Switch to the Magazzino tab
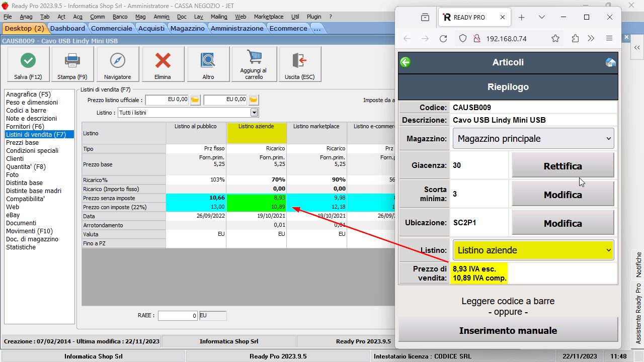Image resolution: width=644 pixels, height=362 pixels. point(187,28)
